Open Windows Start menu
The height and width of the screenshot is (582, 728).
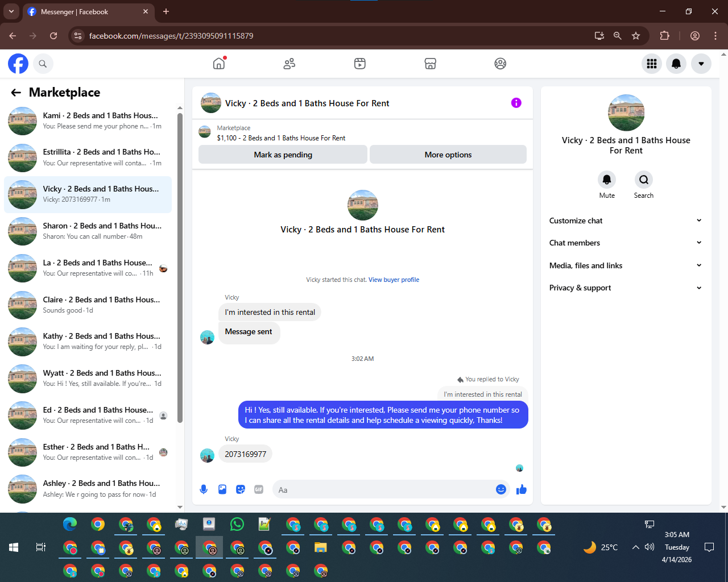click(x=14, y=547)
